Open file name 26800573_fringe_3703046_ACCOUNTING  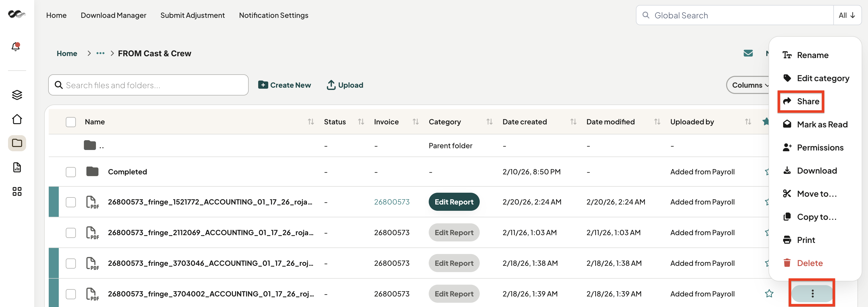click(211, 263)
